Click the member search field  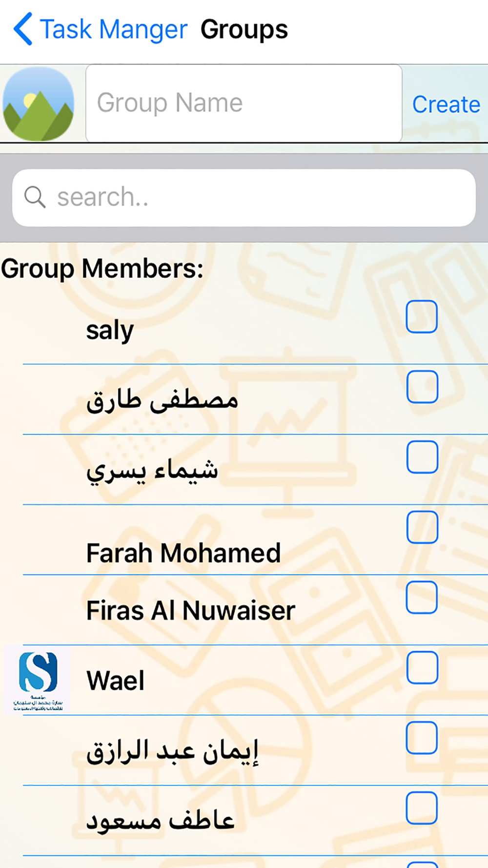(244, 198)
